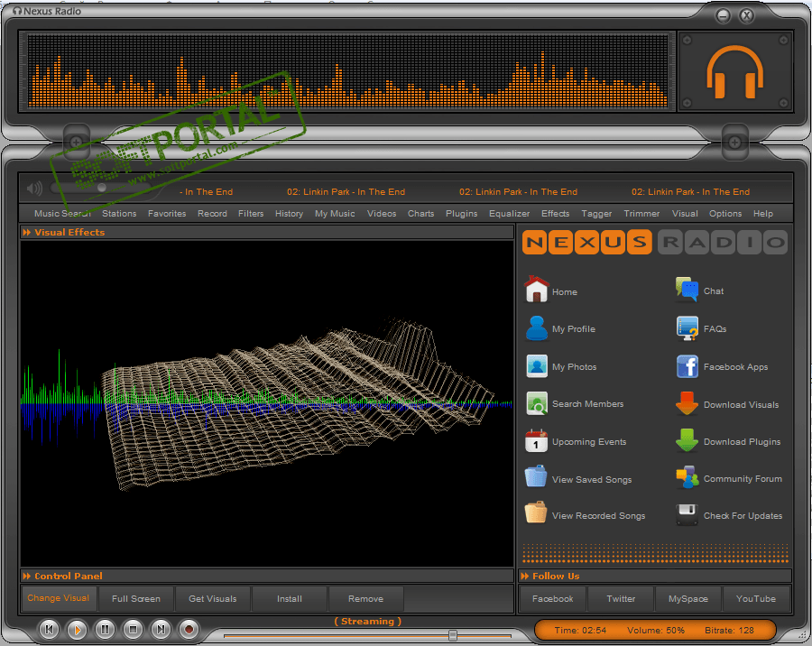This screenshot has width=812, height=646.
Task: Skip to the next track
Action: [161, 630]
